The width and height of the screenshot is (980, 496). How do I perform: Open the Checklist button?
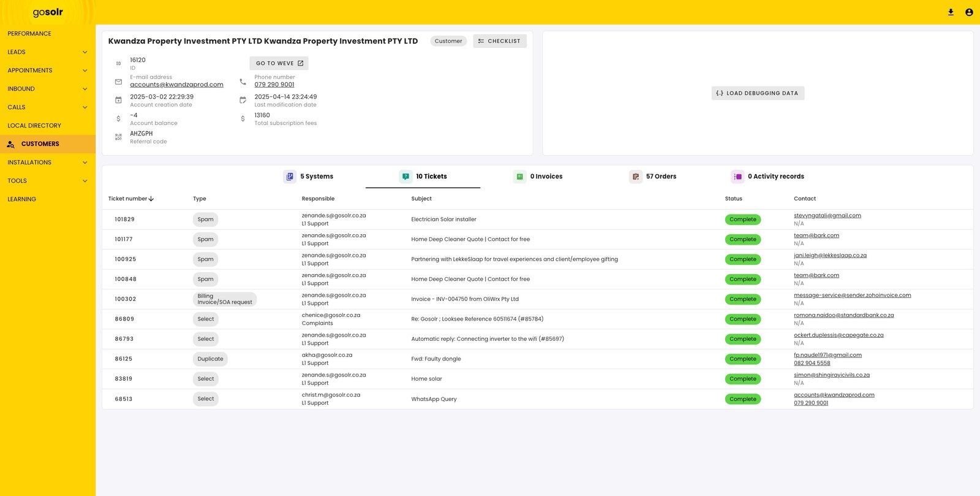500,41
